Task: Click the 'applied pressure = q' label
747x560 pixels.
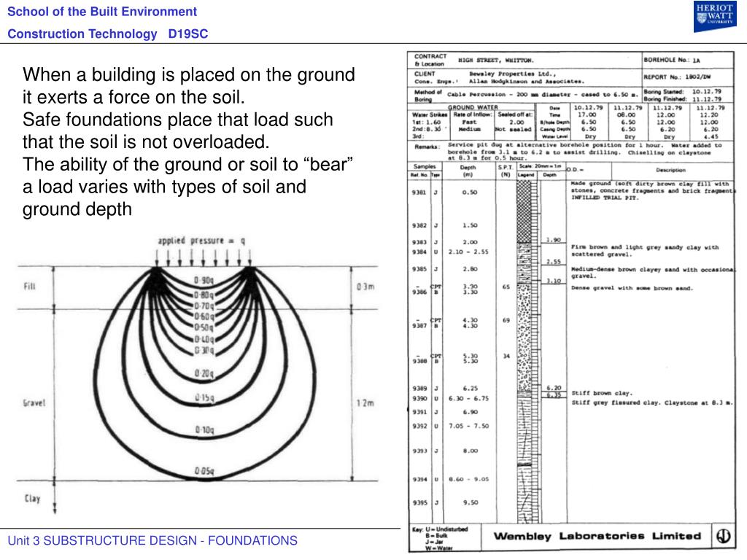Action: (x=201, y=241)
